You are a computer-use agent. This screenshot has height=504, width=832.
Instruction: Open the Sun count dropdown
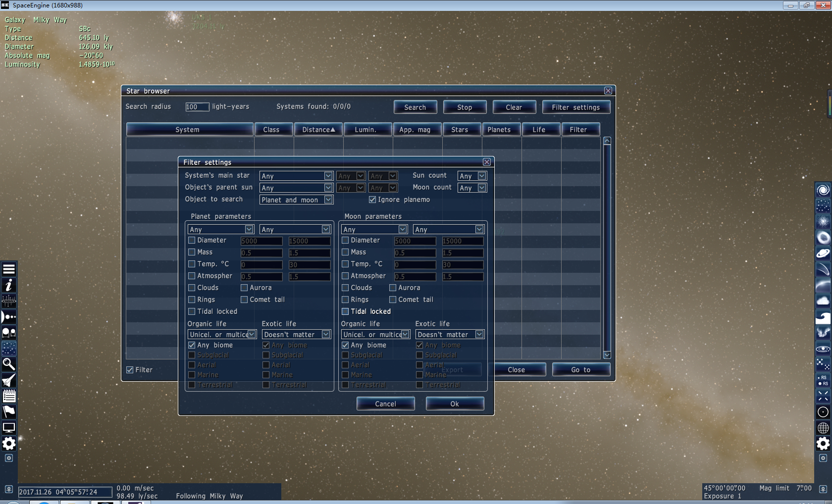[472, 176]
